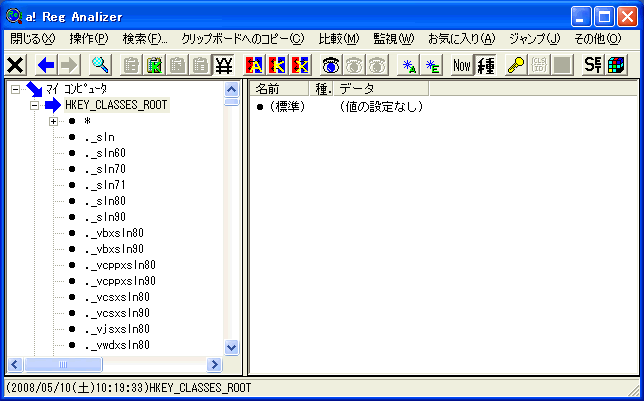This screenshot has width=644, height=401.
Task: Collapse the HKEY_CLASSES_ROOT node
Action: coord(34,105)
